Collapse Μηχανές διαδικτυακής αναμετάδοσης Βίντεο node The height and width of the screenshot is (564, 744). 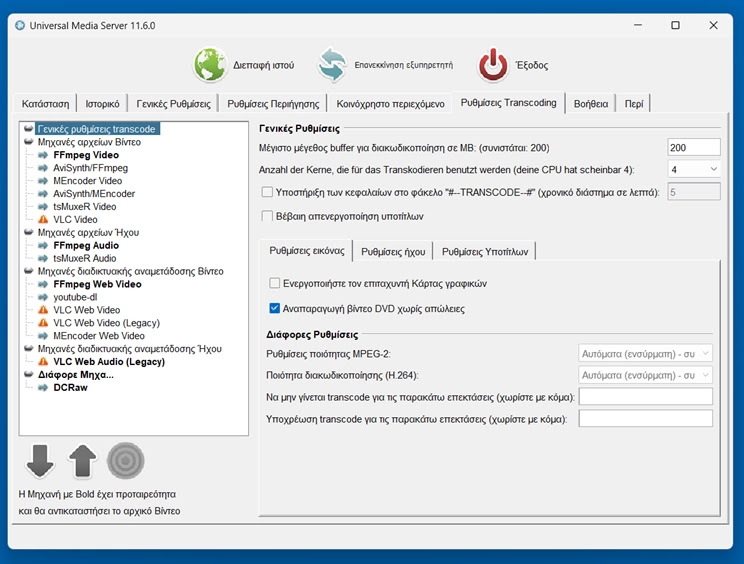click(28, 271)
